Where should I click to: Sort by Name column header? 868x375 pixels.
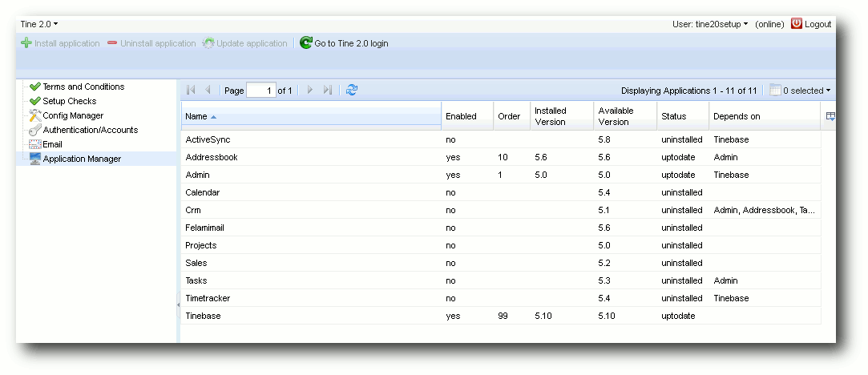coord(310,116)
